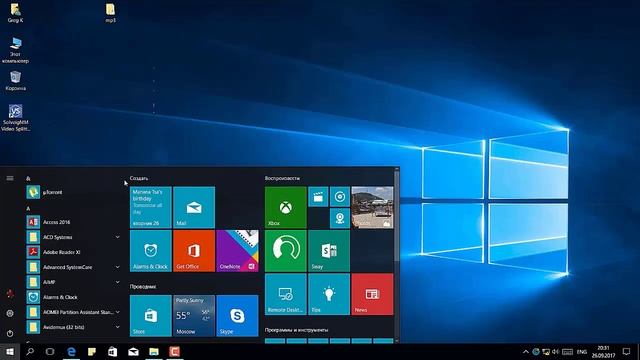Click the "Воспроизвести" tile group header

click(282, 178)
